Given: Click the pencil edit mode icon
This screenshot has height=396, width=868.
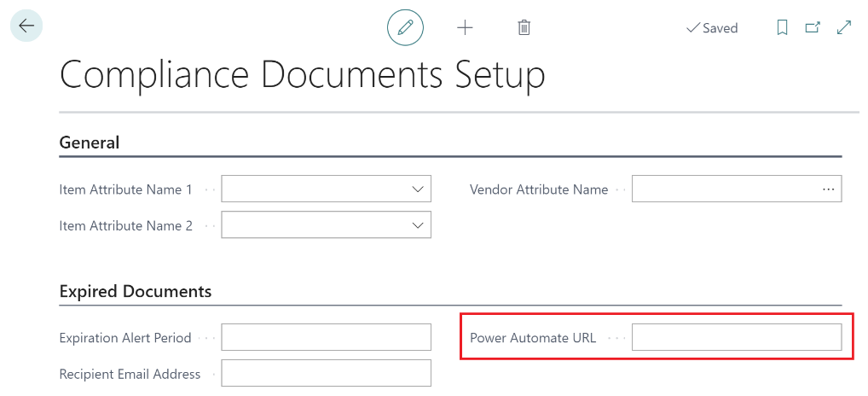Looking at the screenshot, I should 405,28.
